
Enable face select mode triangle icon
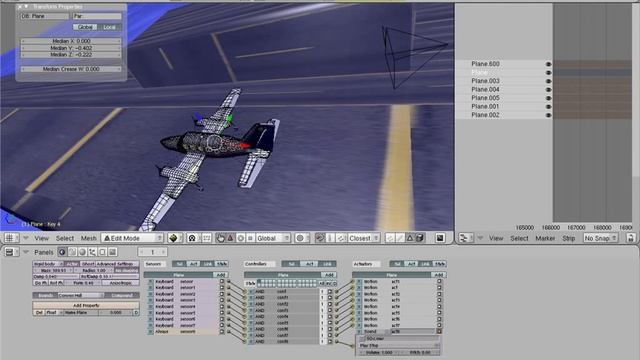point(410,238)
